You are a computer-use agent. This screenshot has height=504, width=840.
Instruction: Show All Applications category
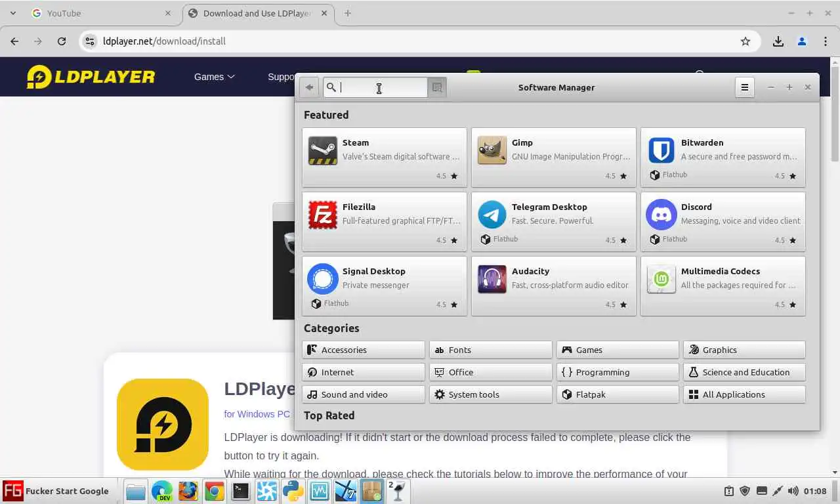click(x=744, y=394)
